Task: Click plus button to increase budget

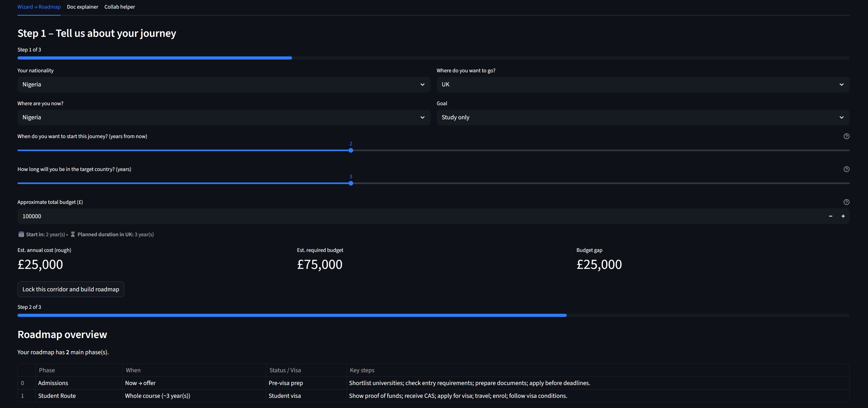Action: (x=843, y=216)
